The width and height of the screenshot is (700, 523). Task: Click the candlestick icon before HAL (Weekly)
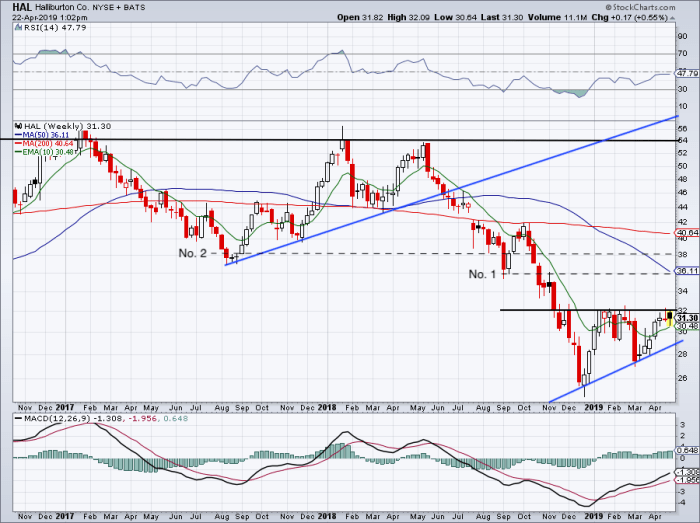click(18, 126)
